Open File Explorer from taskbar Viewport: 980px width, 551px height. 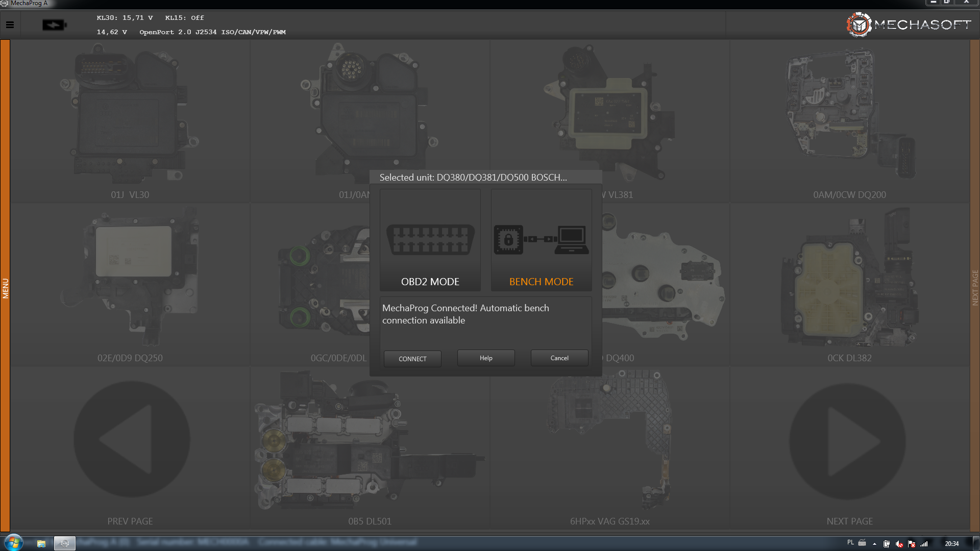click(x=41, y=543)
